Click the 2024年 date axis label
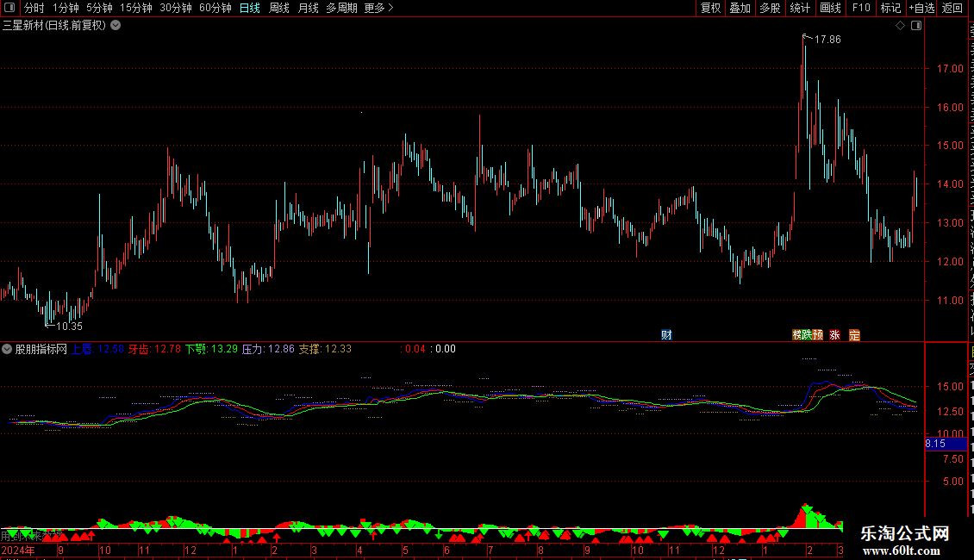The width and height of the screenshot is (974, 560). (18, 551)
